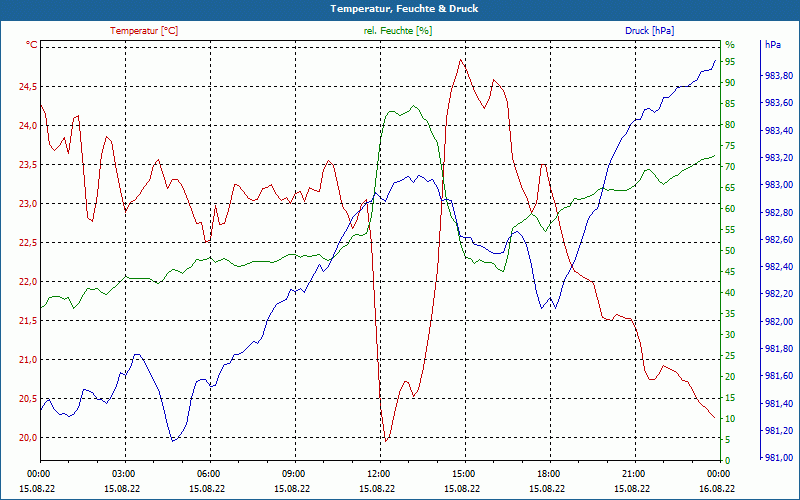Click the 22,5 temperature axis value
Viewport: 800px width, 500px height.
pos(28,243)
